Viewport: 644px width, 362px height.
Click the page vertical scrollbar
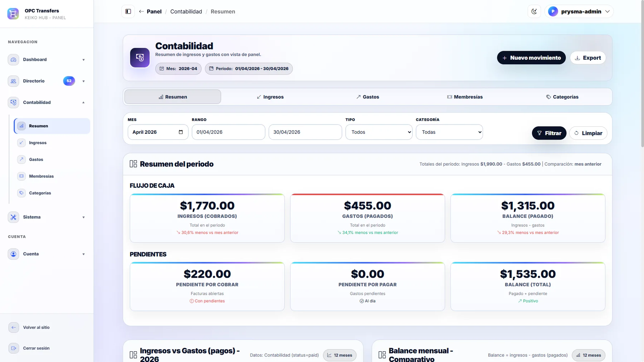642,74
